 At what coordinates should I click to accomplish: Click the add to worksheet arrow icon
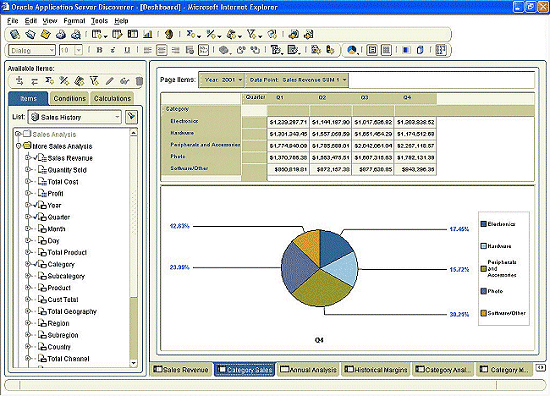[20, 81]
